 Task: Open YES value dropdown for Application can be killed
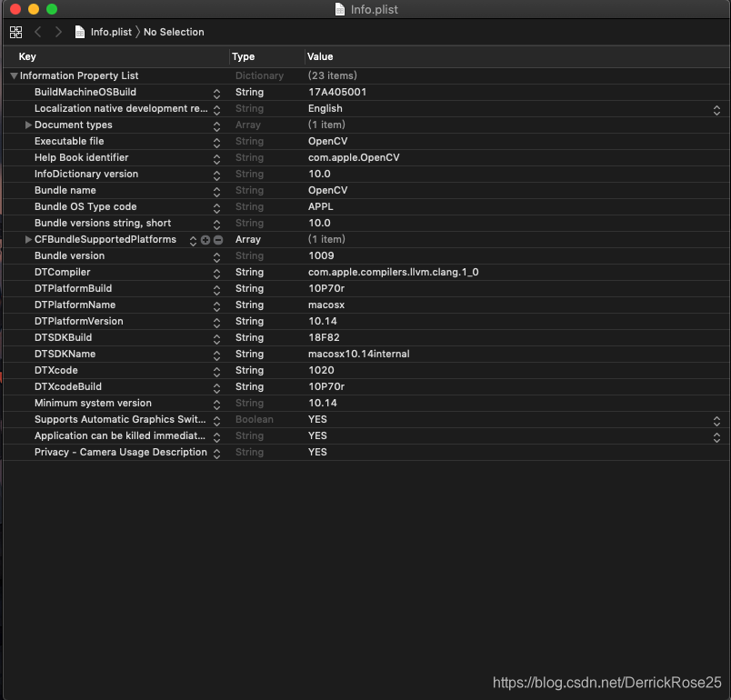pyautogui.click(x=716, y=437)
